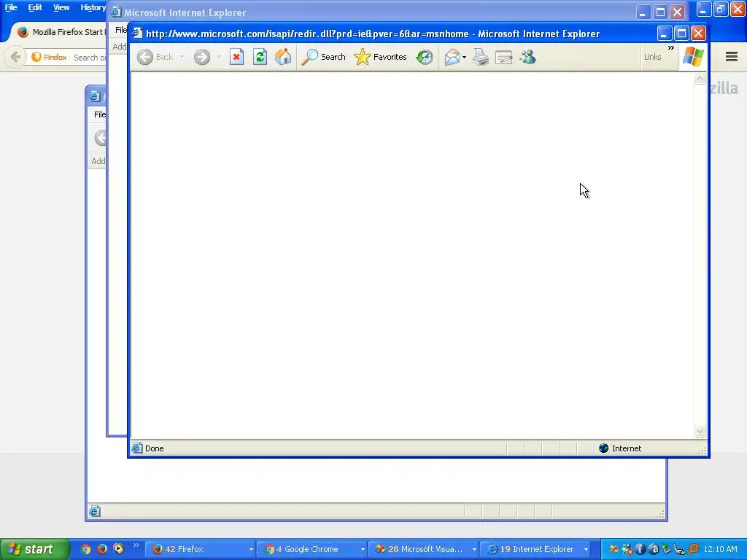Open the Firefox hamburger menu

coord(732,57)
